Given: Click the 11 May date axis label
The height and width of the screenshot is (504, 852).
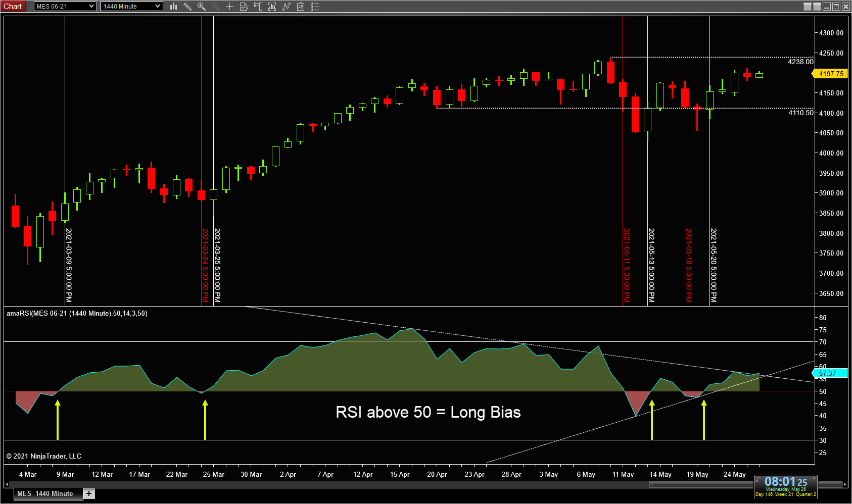Looking at the screenshot, I should (x=623, y=474).
